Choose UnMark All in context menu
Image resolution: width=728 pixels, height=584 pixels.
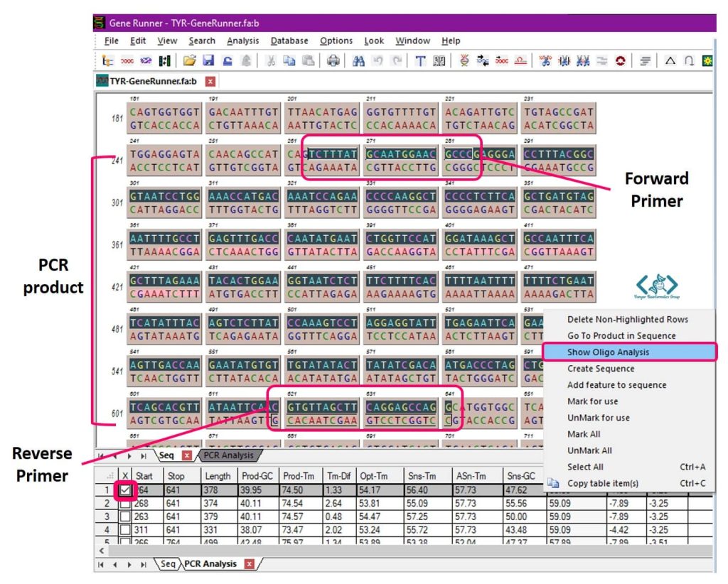click(629, 450)
